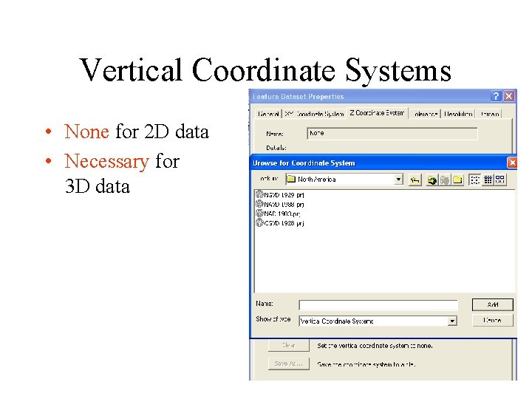The width and height of the screenshot is (532, 399).
Task: Switch file listing to List view
Action: point(474,180)
